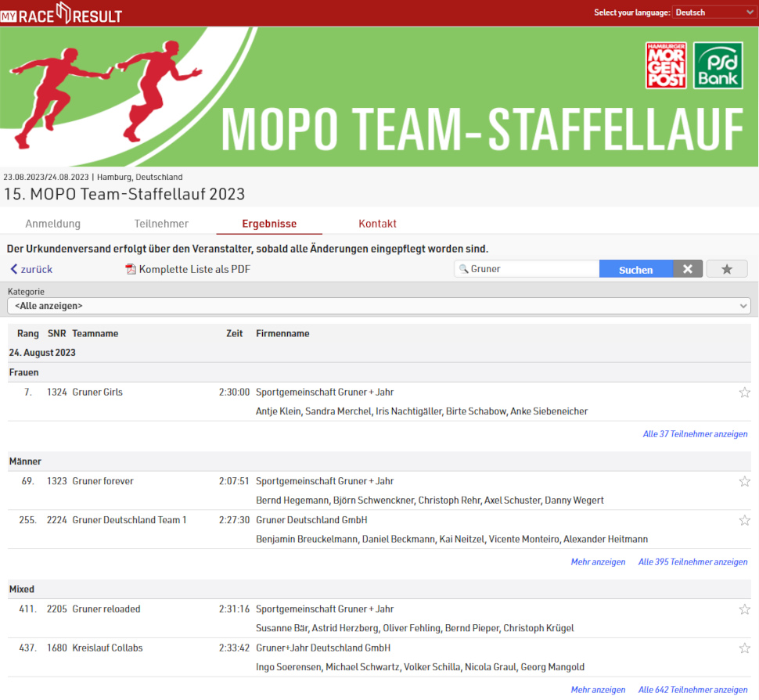Select the Gruner Girls team name
The image size is (759, 700).
(x=97, y=392)
